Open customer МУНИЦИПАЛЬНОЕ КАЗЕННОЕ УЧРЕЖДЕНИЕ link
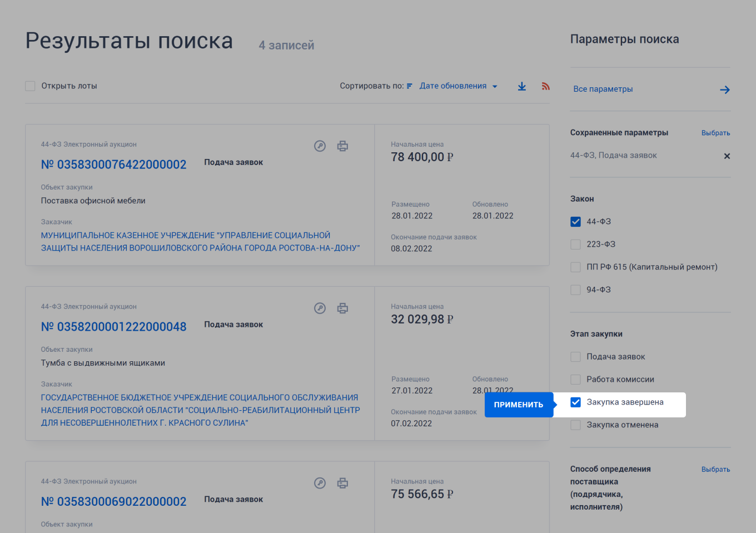This screenshot has height=533, width=756. pyautogui.click(x=200, y=242)
